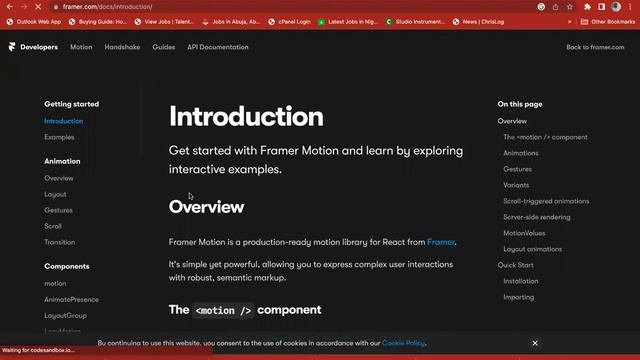Jump to Installation section
The width and height of the screenshot is (640, 360).
[521, 281]
